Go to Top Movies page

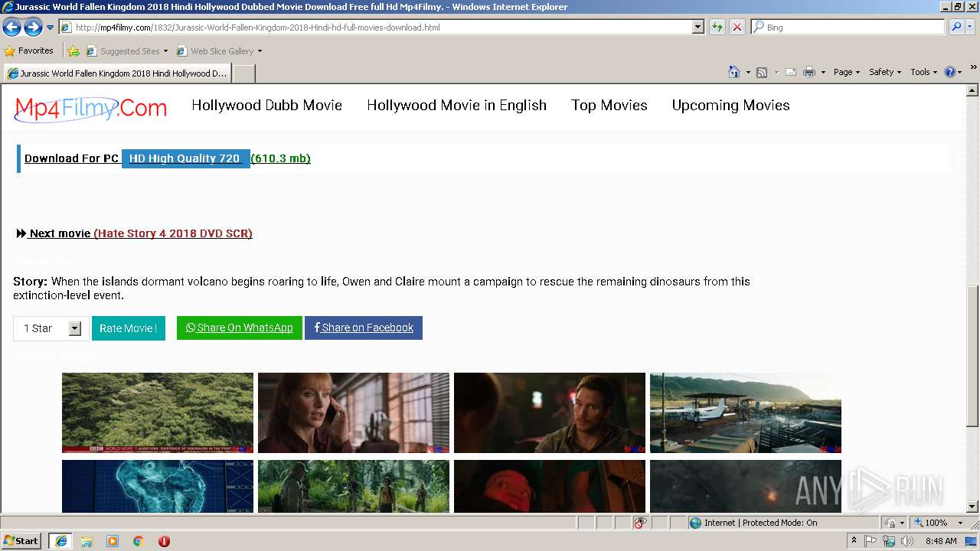(609, 106)
